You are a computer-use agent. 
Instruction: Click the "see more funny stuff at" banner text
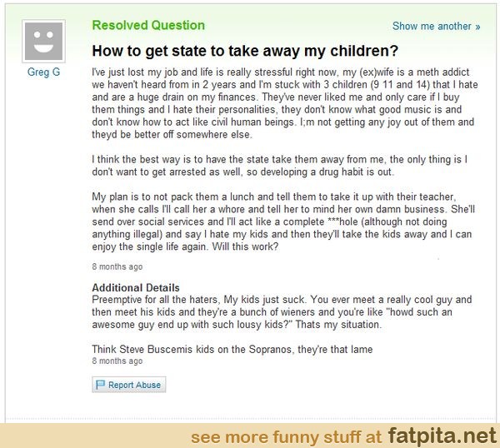click(286, 436)
